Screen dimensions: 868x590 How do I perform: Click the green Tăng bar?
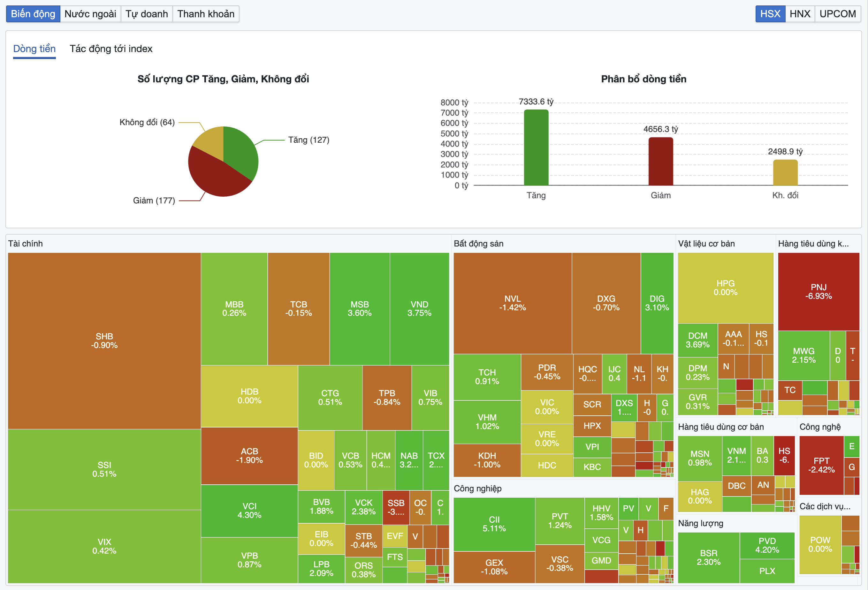pyautogui.click(x=536, y=147)
